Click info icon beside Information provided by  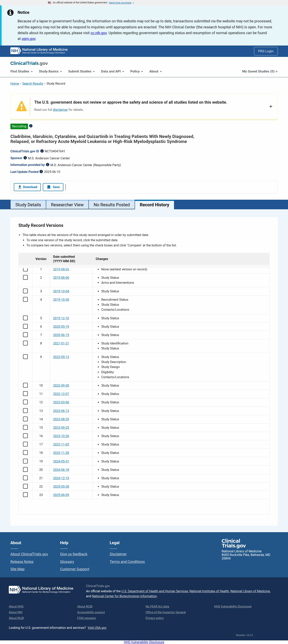click(x=48, y=165)
